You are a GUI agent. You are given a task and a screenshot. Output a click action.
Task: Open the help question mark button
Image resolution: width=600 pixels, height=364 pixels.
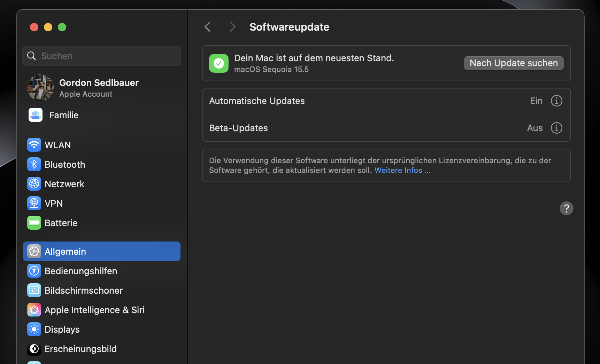tap(566, 208)
